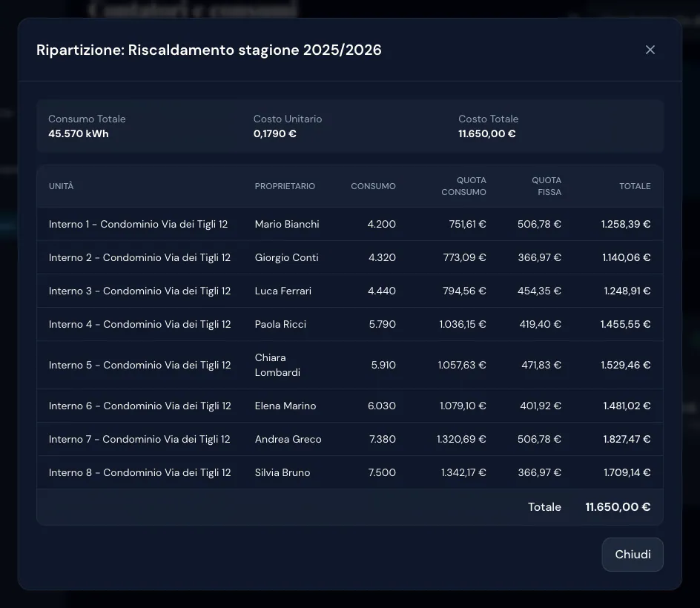Select the Interno 3 unit row label
Screen dimensions: 700x608
[x=139, y=291]
